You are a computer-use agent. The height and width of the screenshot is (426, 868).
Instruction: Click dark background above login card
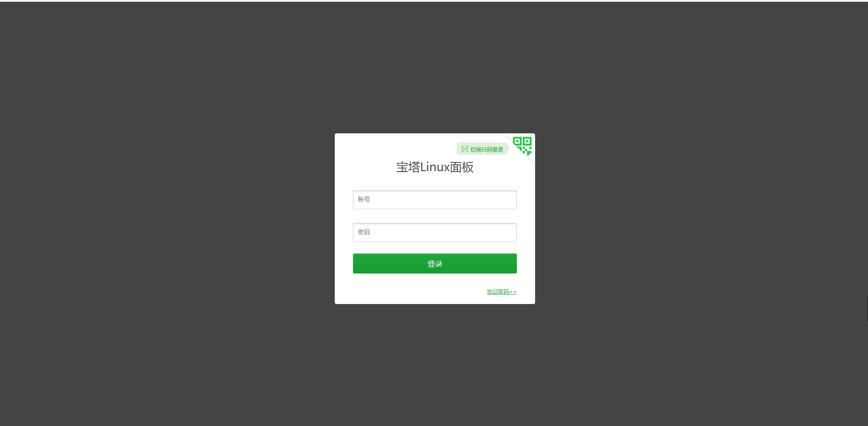point(434,67)
